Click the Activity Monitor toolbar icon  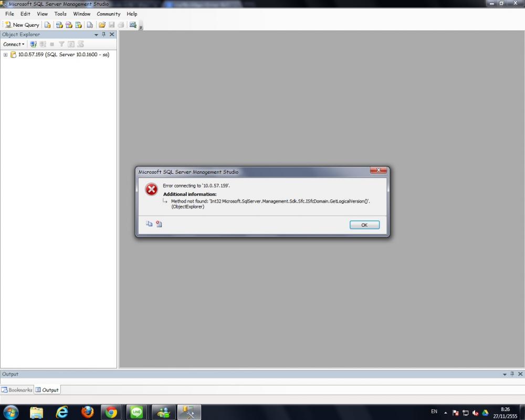pyautogui.click(x=133, y=25)
